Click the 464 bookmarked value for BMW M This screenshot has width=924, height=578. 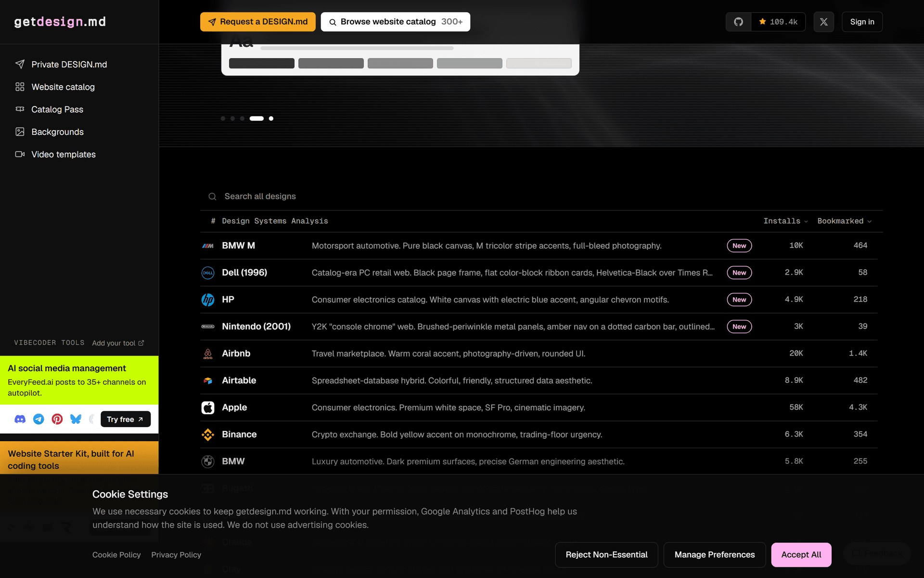click(860, 246)
